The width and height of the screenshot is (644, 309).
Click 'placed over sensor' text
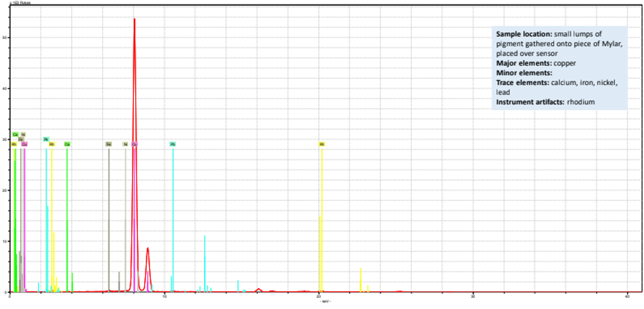(527, 53)
